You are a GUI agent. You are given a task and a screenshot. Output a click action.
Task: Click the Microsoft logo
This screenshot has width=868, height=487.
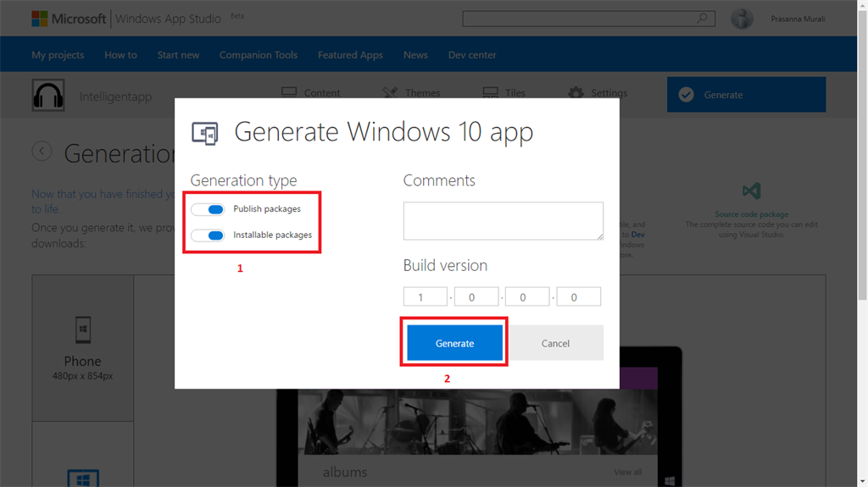tap(69, 19)
